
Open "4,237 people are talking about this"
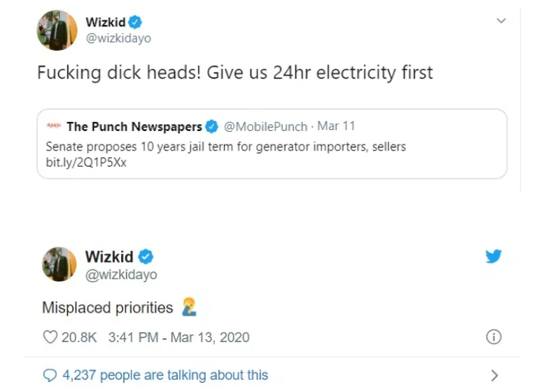(x=165, y=375)
